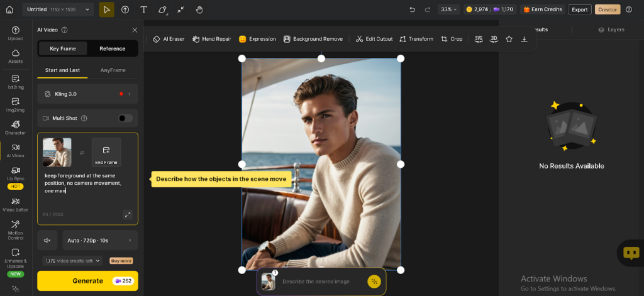644x296 pixels.
Task: Click the download icon in image toolbar
Action: [524, 39]
